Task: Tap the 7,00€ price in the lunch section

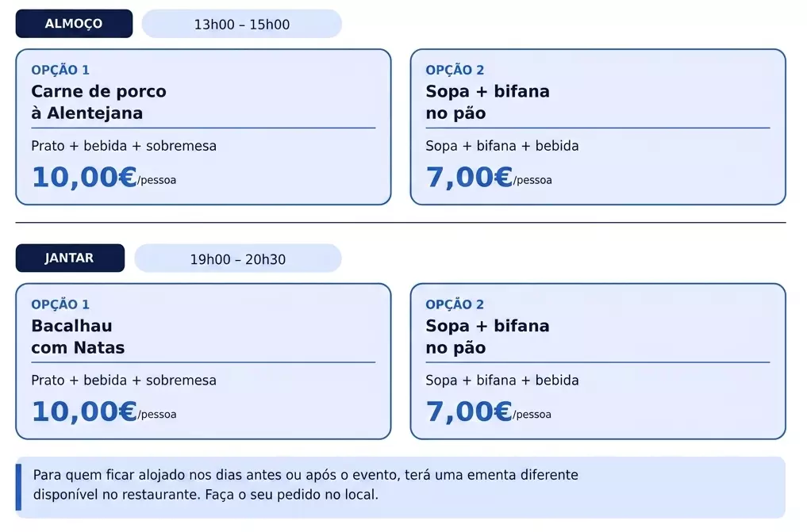Action: pos(469,177)
